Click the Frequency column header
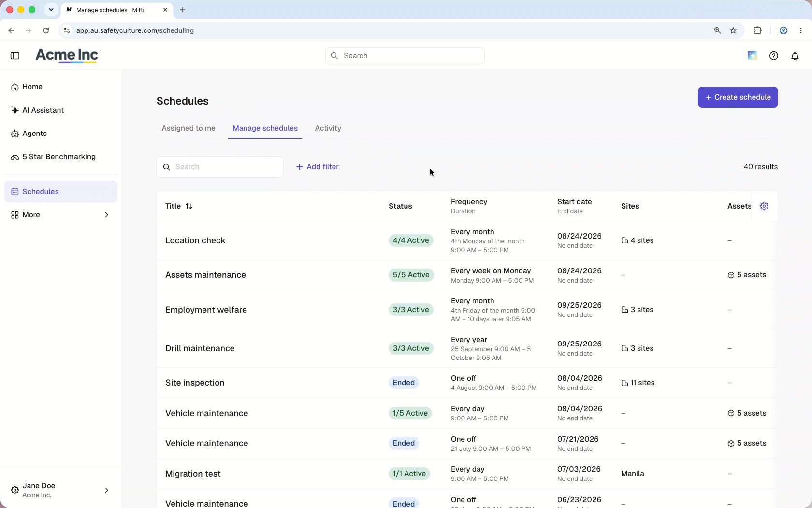Image resolution: width=812 pixels, height=508 pixels. tap(469, 202)
